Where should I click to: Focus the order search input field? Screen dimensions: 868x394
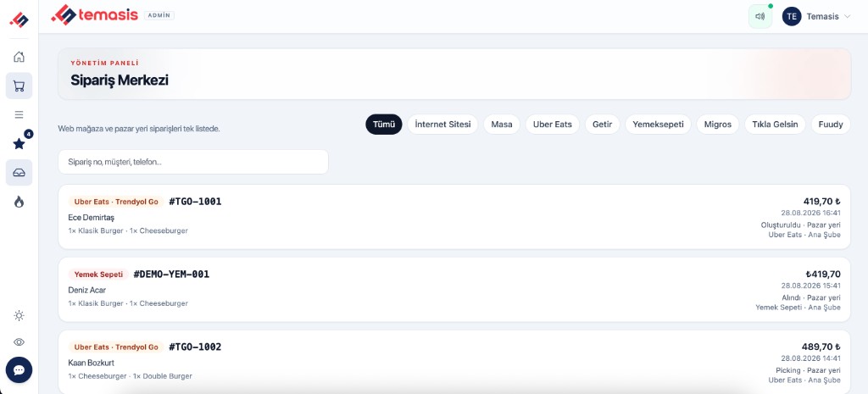[x=193, y=162]
